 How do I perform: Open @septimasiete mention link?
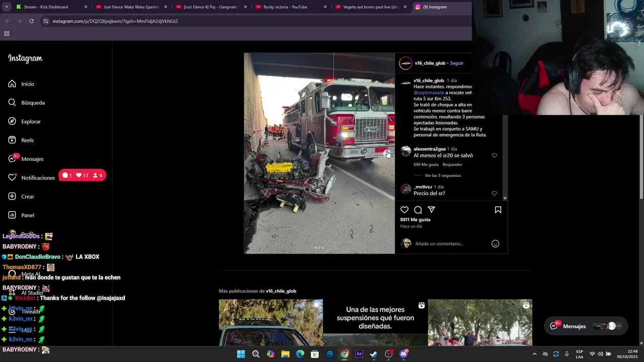429,93
